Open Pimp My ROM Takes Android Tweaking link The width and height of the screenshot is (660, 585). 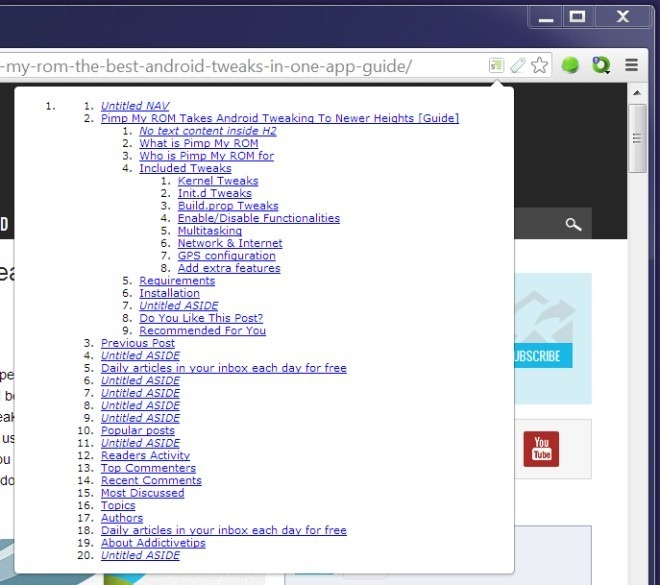280,118
